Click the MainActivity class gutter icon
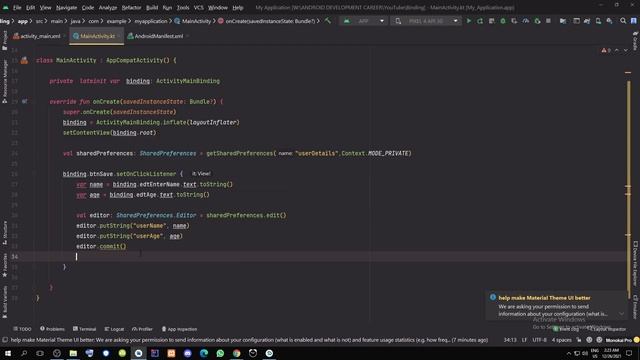 pos(24,60)
